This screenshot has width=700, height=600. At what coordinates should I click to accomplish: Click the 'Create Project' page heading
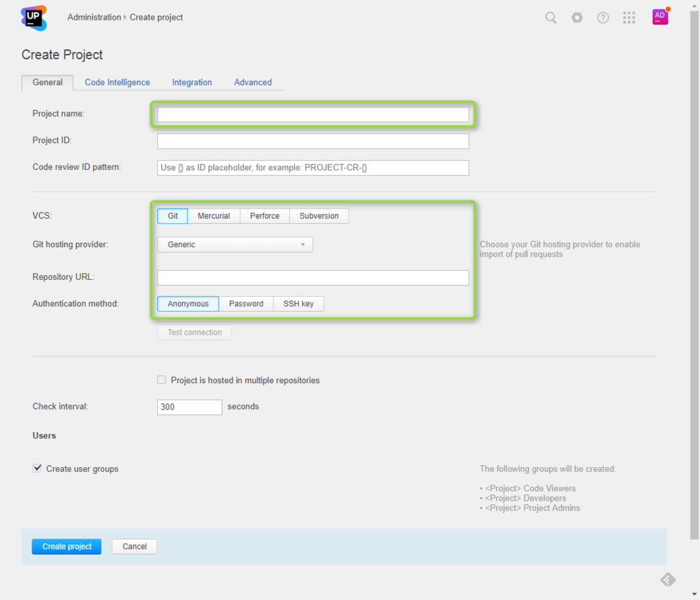tap(62, 55)
